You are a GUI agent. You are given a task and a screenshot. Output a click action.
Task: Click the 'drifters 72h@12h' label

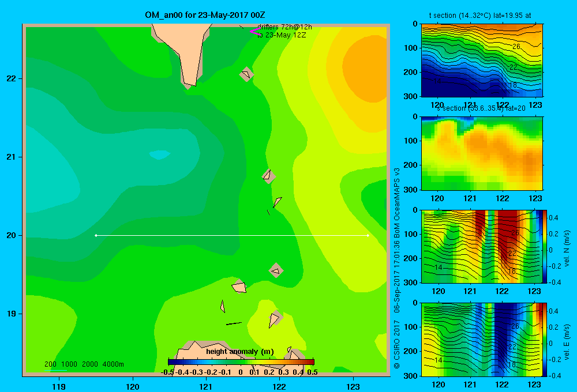tap(284, 27)
